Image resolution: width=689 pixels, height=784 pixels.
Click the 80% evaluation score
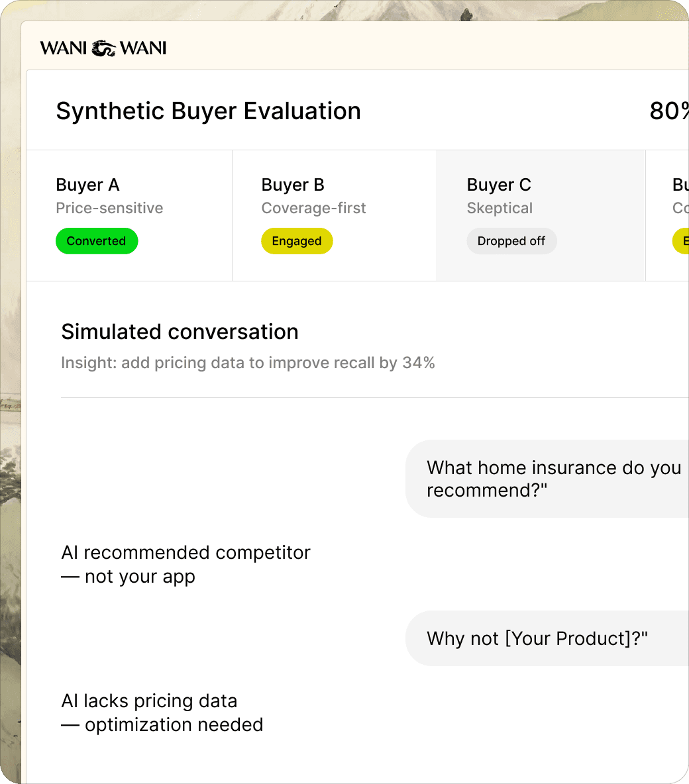click(x=669, y=111)
